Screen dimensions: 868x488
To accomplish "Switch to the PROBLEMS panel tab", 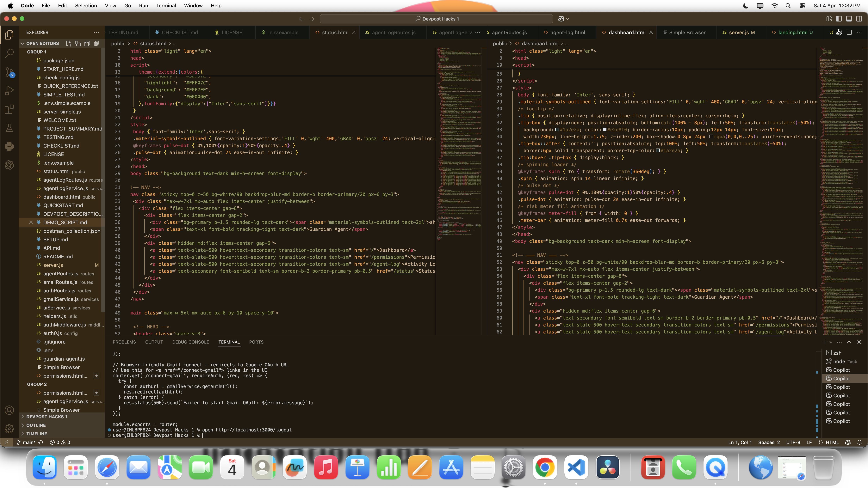I will tap(124, 342).
